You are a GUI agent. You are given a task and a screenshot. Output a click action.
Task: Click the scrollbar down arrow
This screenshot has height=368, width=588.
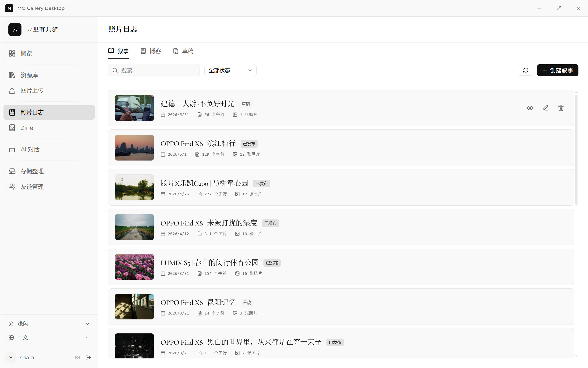point(576,356)
